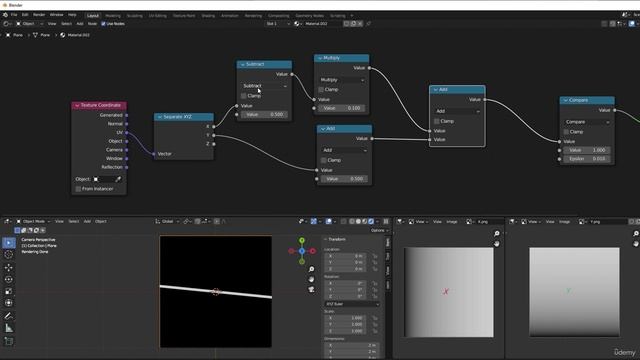This screenshot has height=360, width=640.
Task: Select the Annotate tool in viewport toolbar
Action: click(9, 316)
